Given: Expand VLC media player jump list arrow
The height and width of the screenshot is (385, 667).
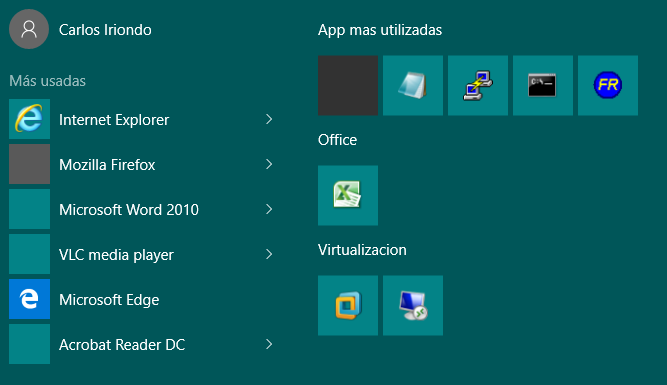Looking at the screenshot, I should [x=269, y=254].
